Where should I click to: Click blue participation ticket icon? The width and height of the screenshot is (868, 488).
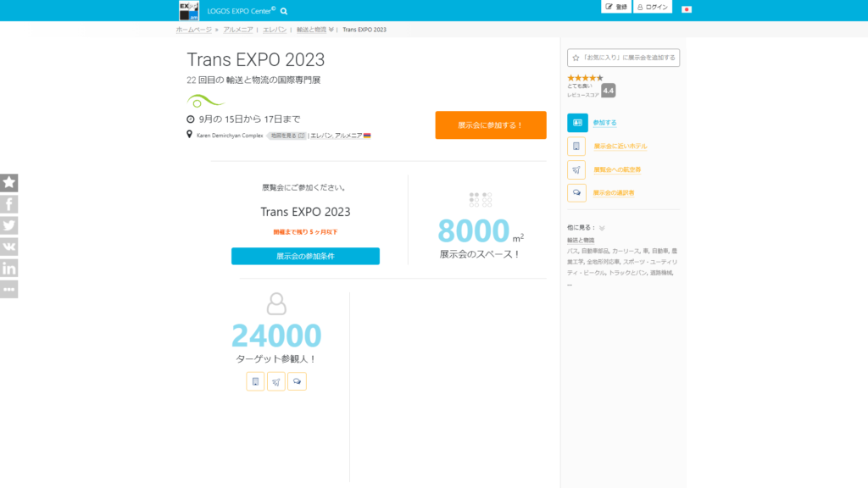coord(577,123)
